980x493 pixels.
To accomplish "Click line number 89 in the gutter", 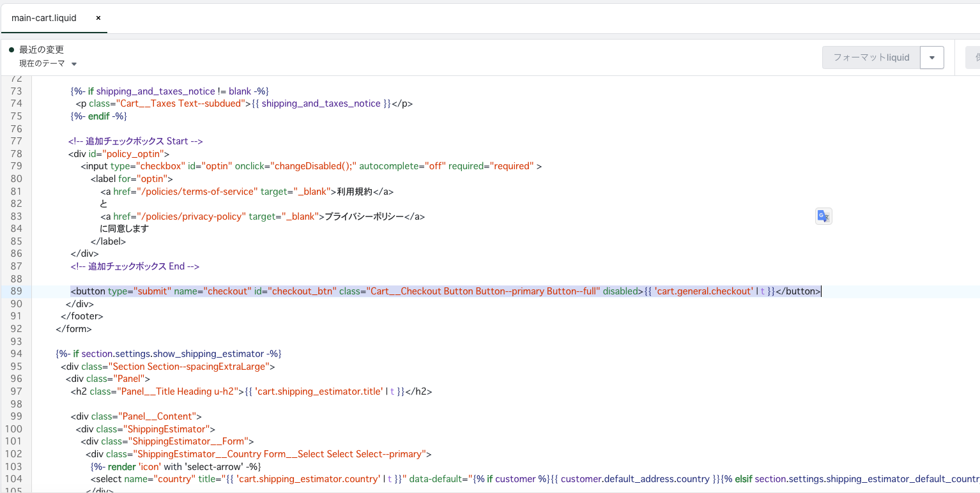I will click(16, 291).
